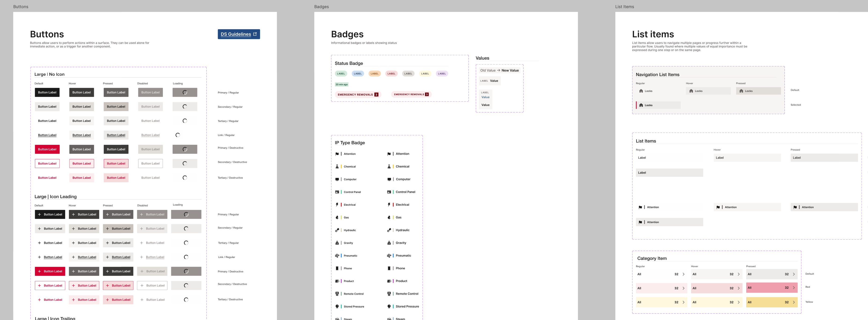This screenshot has height=320, width=868.
Task: Click the DS Guidelines button
Action: [x=239, y=34]
